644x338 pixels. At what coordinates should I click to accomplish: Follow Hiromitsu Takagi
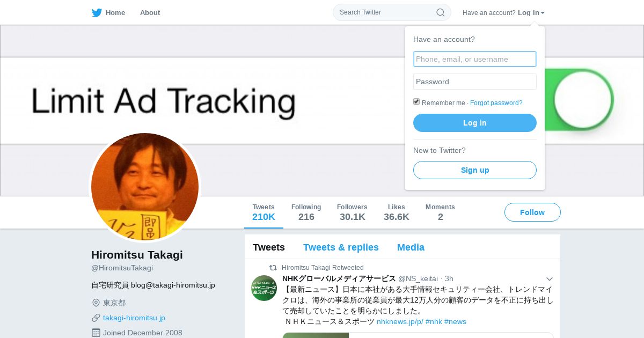pyautogui.click(x=532, y=212)
